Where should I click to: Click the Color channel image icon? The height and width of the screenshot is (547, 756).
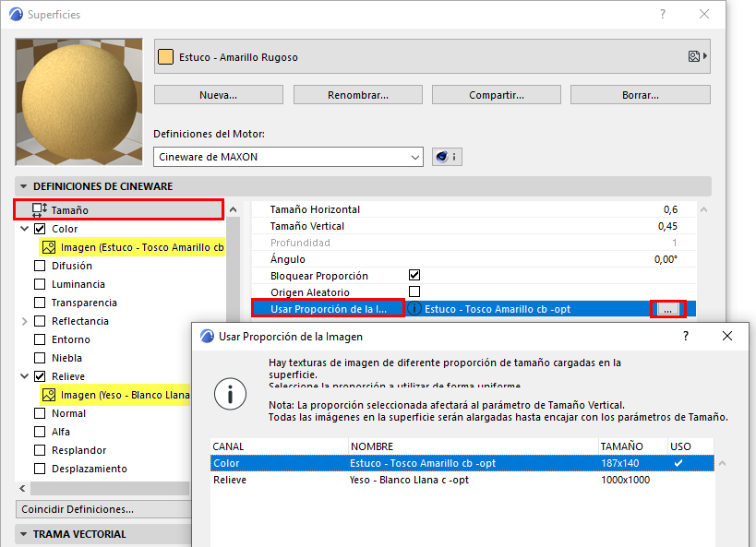pyautogui.click(x=49, y=247)
